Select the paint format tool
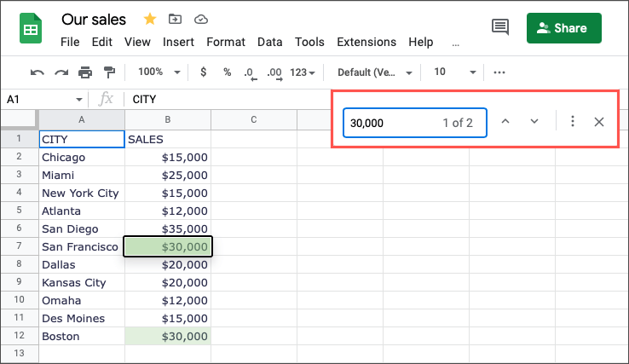This screenshot has width=629, height=364. pos(109,72)
